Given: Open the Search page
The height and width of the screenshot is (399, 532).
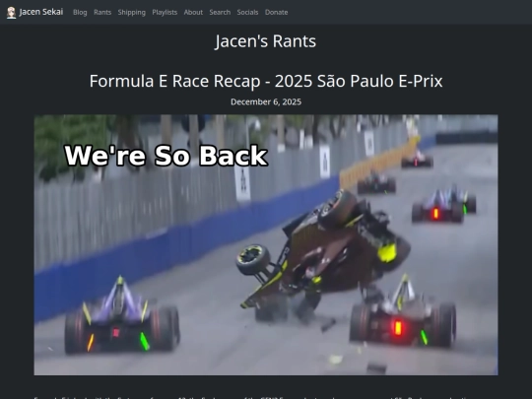Looking at the screenshot, I should [x=220, y=12].
